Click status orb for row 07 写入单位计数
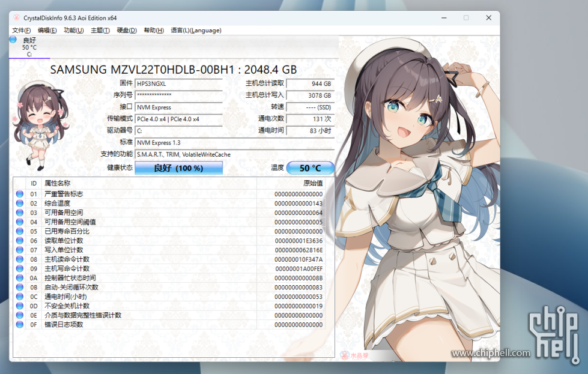 click(x=19, y=250)
